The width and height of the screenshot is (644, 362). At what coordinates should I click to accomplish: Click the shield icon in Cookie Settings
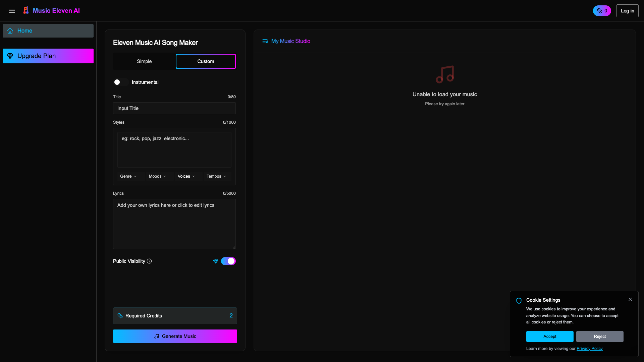pos(519,301)
